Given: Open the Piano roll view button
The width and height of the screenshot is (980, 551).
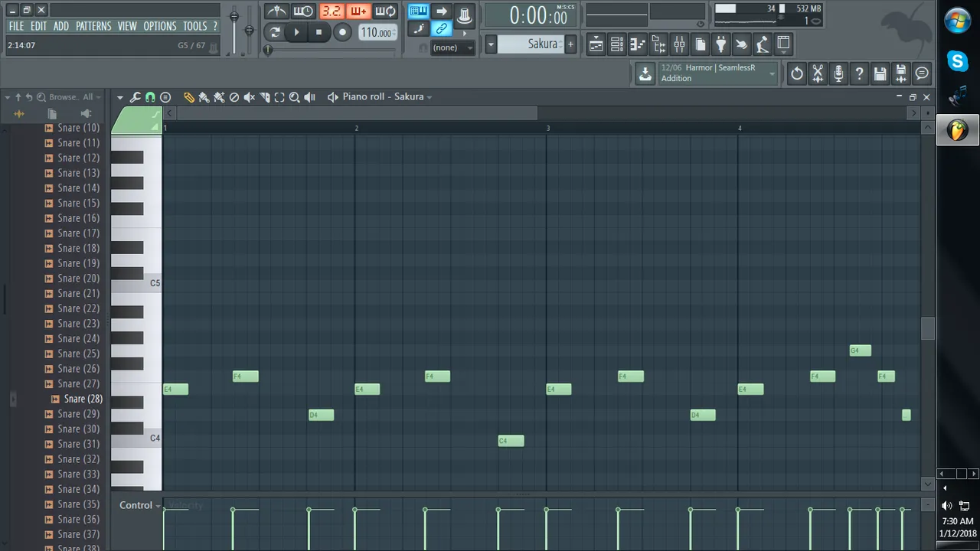Looking at the screenshot, I should click(637, 44).
